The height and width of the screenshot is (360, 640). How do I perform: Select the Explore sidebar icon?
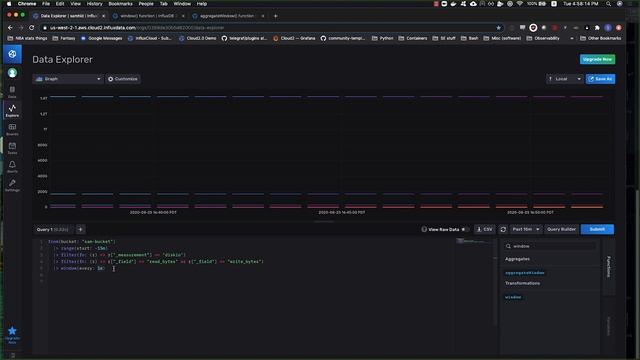(x=12, y=110)
